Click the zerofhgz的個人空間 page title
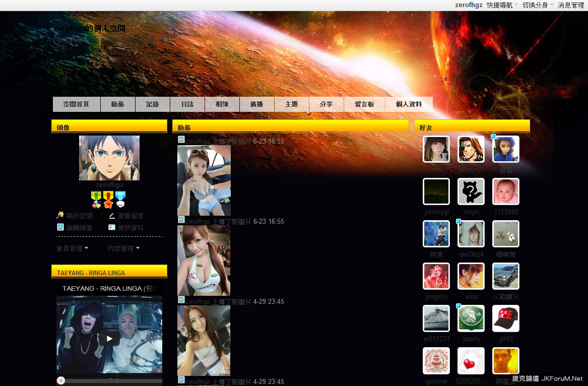 (x=90, y=28)
